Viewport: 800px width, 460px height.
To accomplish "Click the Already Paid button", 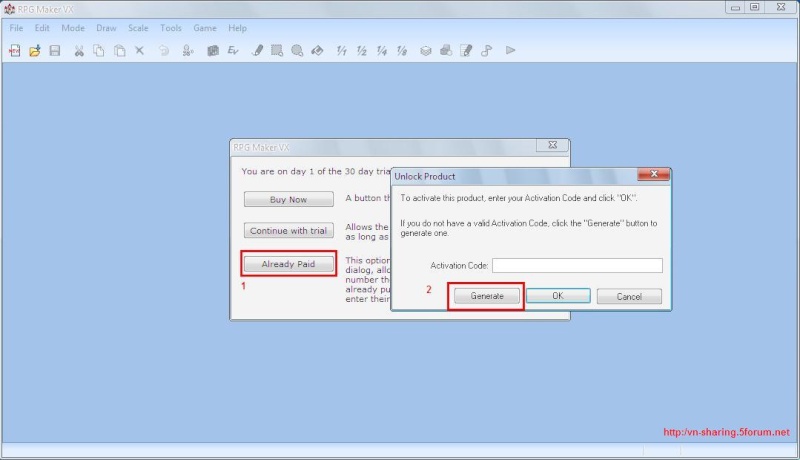I will pos(289,264).
